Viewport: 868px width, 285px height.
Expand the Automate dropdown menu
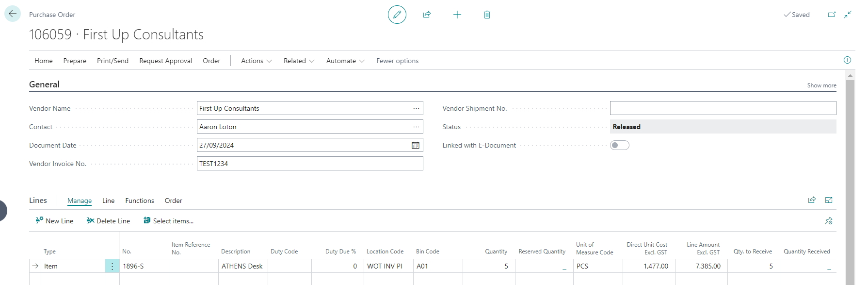[345, 61]
